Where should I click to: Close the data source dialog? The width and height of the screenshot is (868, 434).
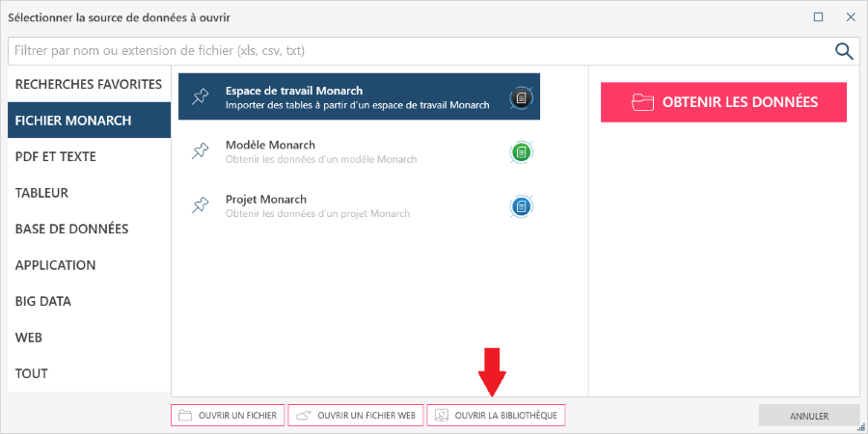click(851, 17)
